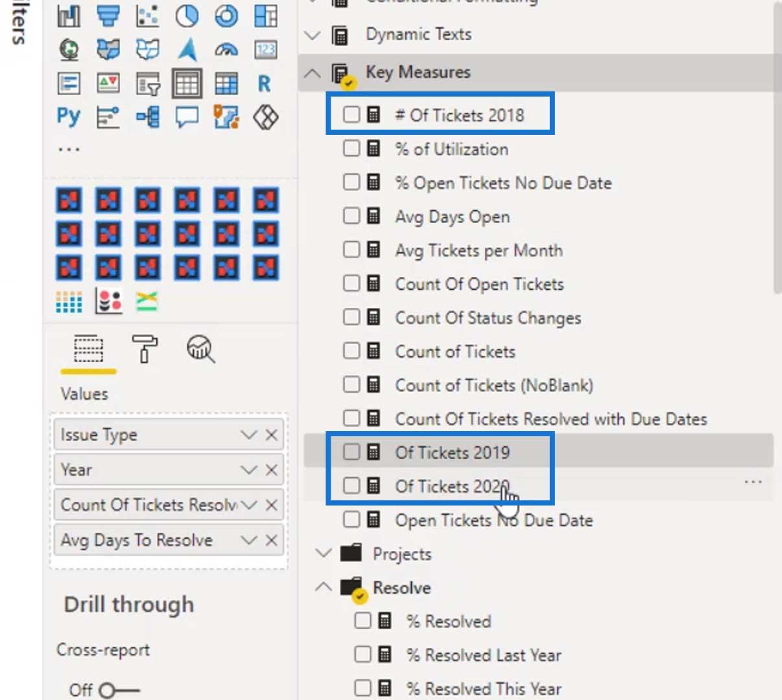The image size is (782, 700).
Task: Open more options for Of Tickets 2020
Action: point(753,482)
